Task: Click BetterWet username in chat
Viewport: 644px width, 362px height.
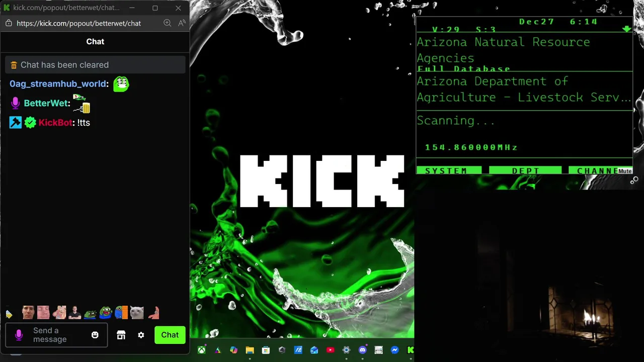Action: (x=46, y=103)
